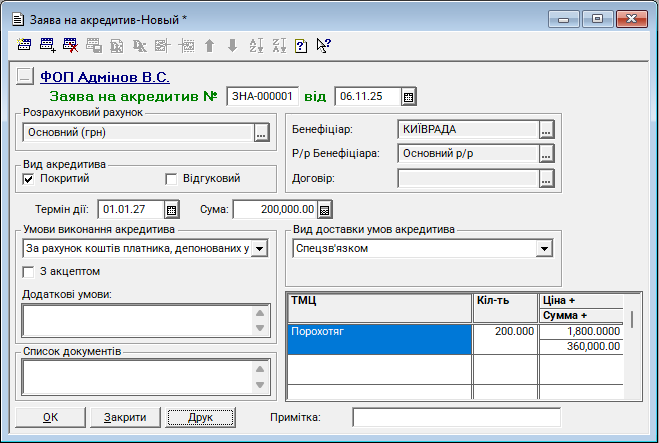Open the Вид доставки умов акредитива dropdown

(544, 248)
